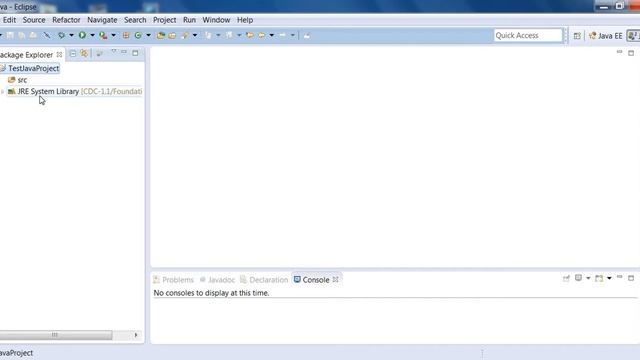
Task: Click the Save All icon in toolbar
Action: [x=21, y=36]
